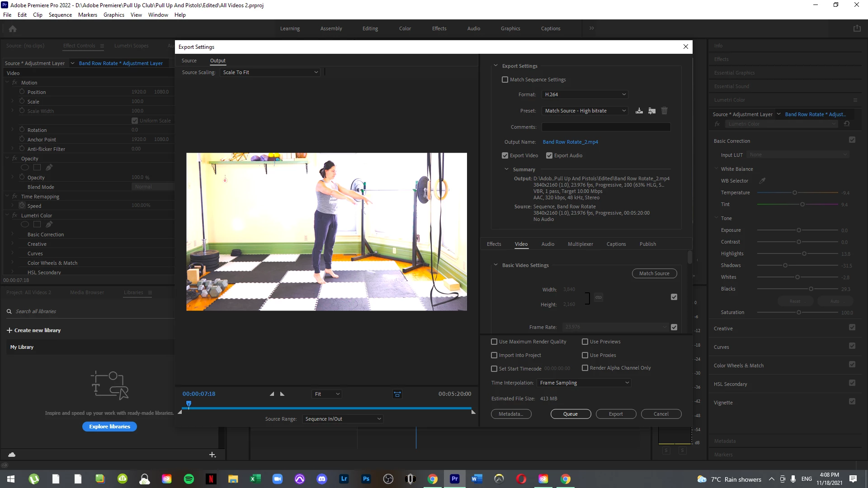Open Photoshop from the taskbar
The image size is (868, 488).
coord(366,479)
